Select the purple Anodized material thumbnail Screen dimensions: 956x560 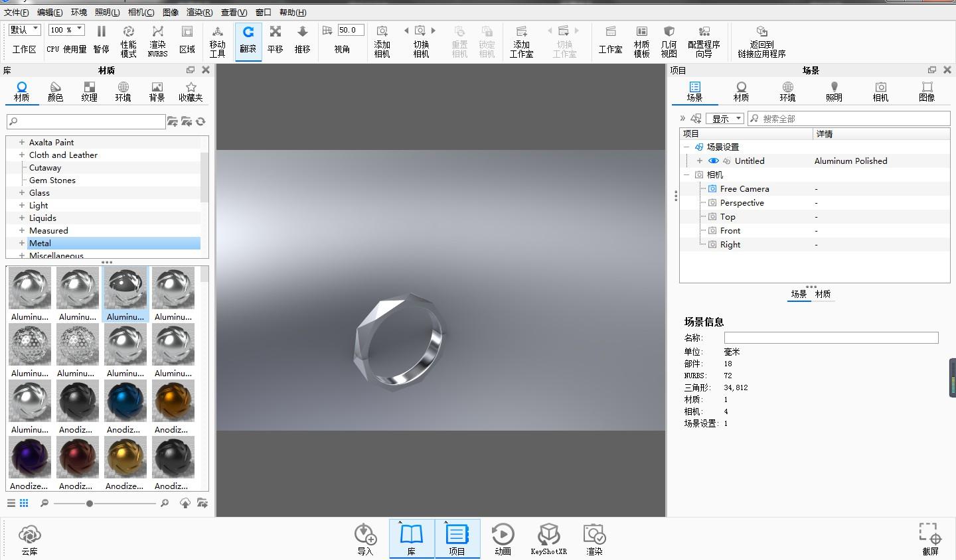coord(30,457)
